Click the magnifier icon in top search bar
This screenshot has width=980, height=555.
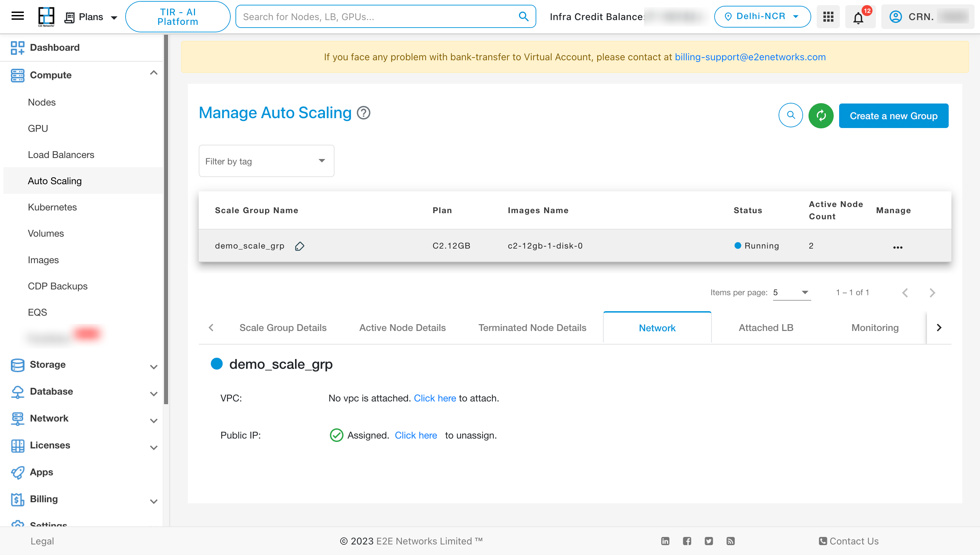[524, 16]
